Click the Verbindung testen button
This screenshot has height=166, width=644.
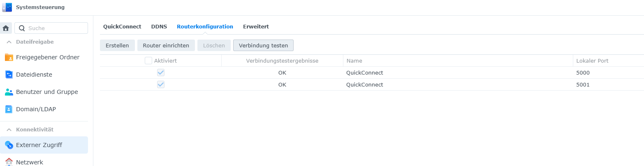[x=263, y=45]
